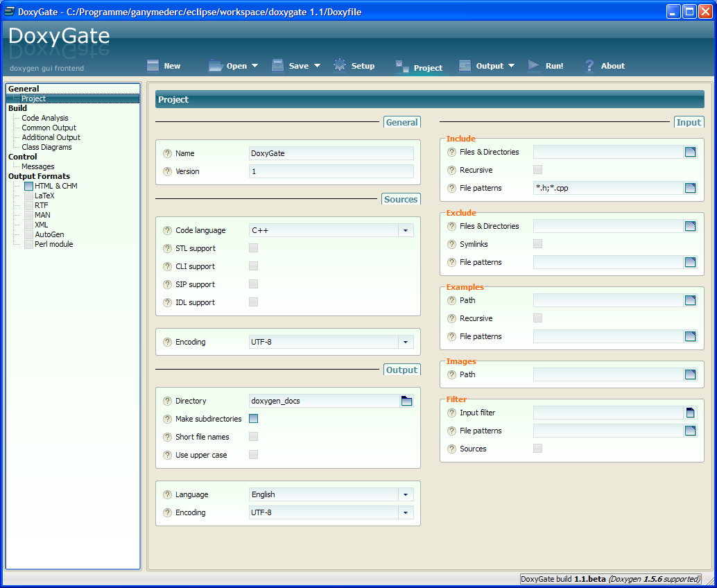This screenshot has height=588, width=717.
Task: Enable Short file names checkbox
Action: click(253, 436)
